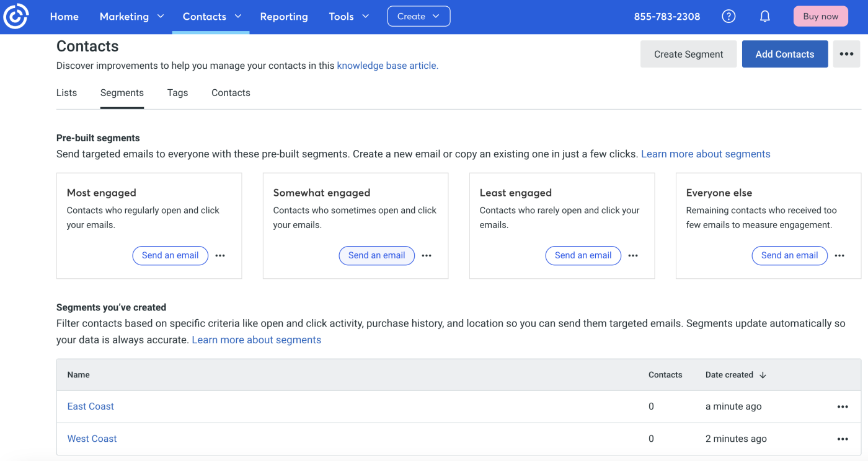Screen dimensions: 868x461
Task: Click the Add Contacts button
Action: coord(784,54)
